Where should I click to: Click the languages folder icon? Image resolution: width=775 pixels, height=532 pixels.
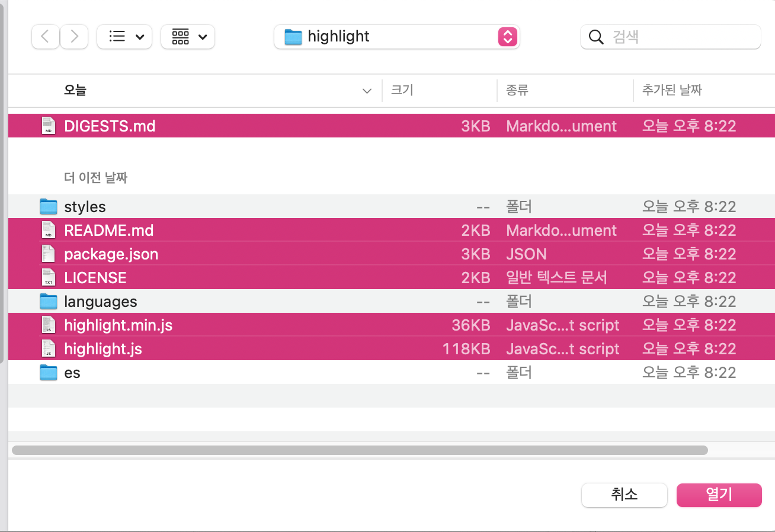[x=49, y=301]
